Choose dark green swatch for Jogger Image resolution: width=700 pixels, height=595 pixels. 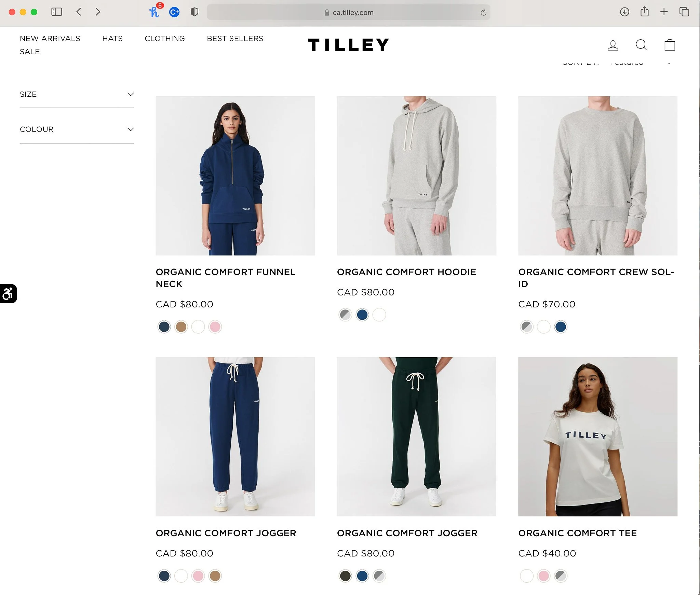pyautogui.click(x=345, y=576)
